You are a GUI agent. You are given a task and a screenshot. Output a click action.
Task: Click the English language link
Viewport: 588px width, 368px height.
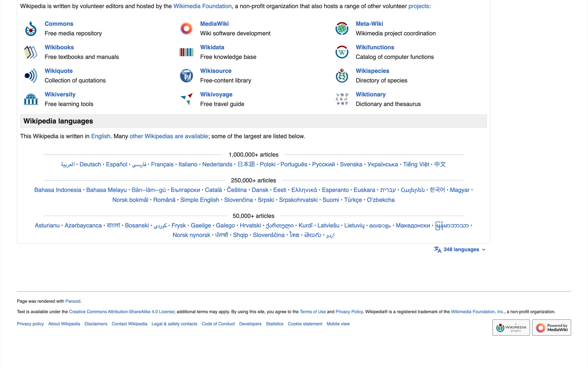(x=101, y=136)
